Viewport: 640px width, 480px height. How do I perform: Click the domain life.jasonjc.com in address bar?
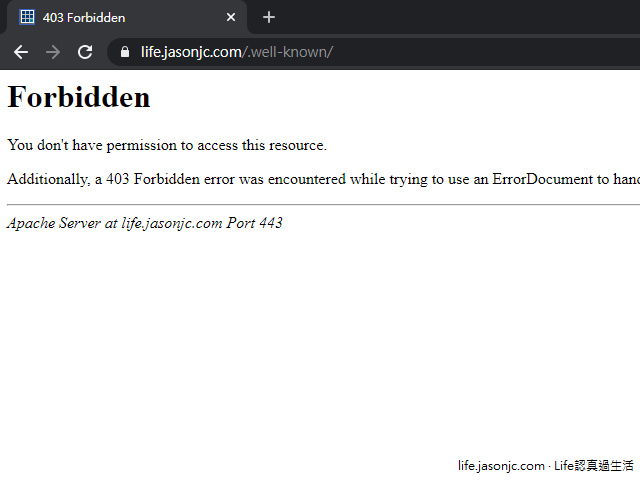click(191, 52)
